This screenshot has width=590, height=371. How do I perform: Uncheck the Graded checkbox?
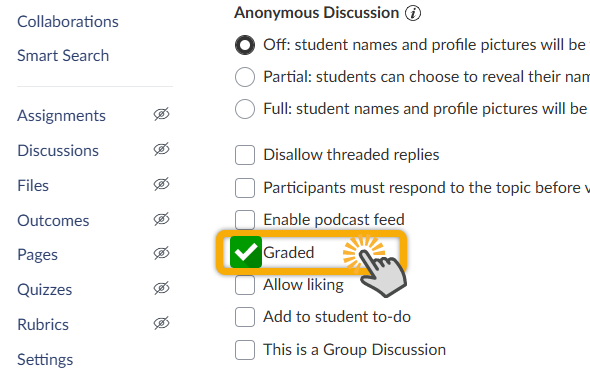[x=246, y=252]
